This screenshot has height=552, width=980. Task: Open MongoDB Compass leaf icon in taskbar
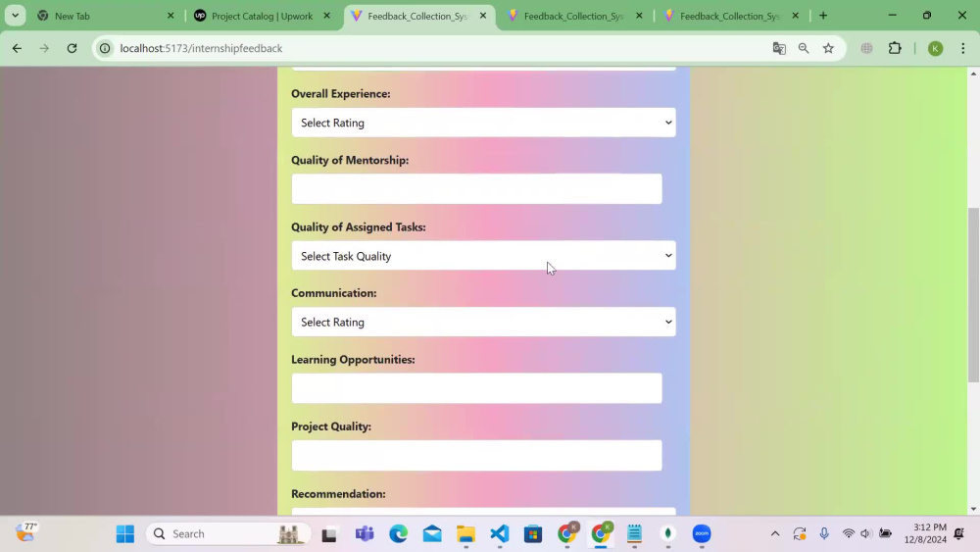(668, 534)
